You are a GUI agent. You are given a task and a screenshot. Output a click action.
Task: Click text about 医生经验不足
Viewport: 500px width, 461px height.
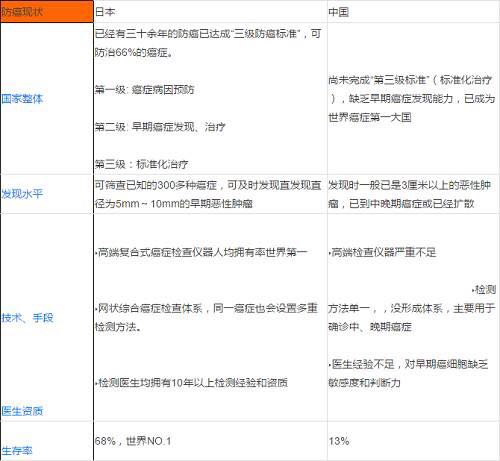(408, 373)
